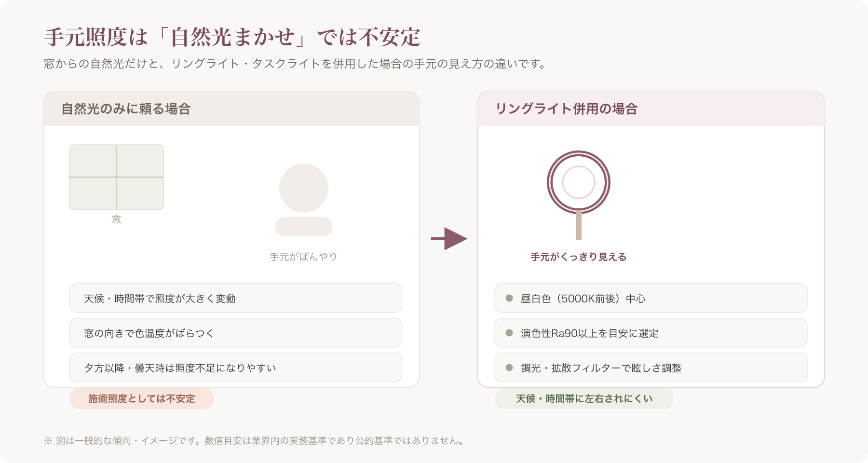Click the ring light illustration

[579, 195]
